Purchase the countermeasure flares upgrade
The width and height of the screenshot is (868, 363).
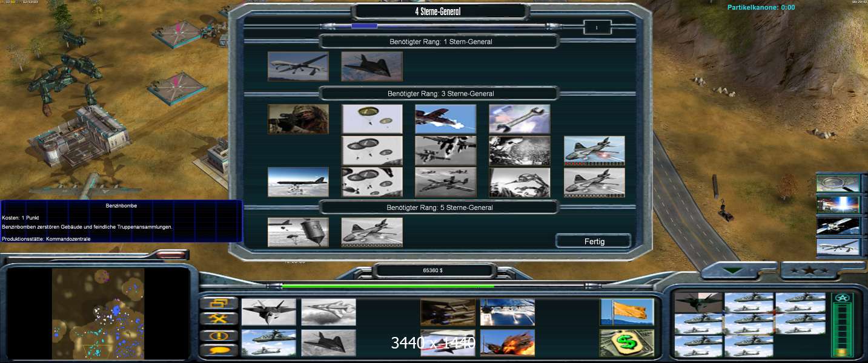508,312
